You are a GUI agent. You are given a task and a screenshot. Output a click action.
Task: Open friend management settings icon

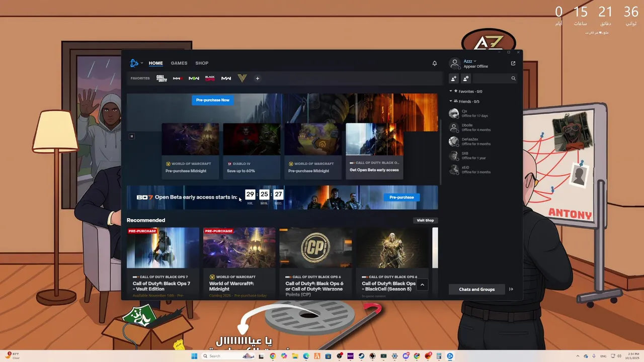(466, 78)
